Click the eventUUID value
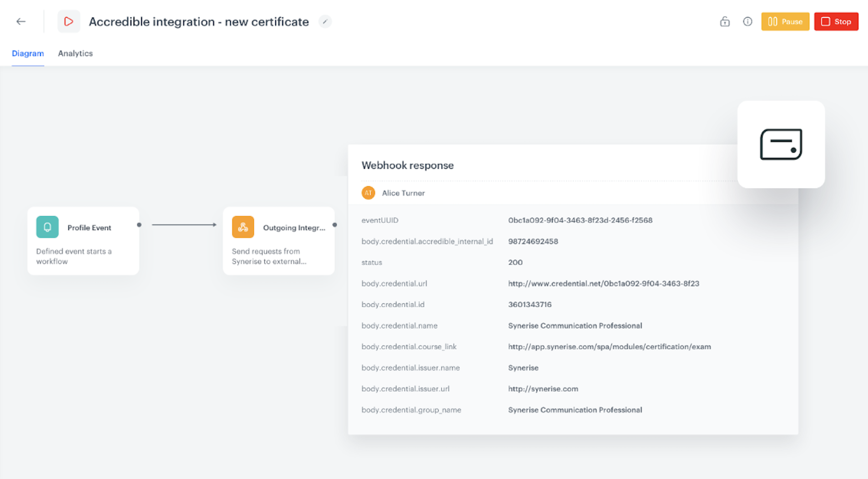Viewport: 868px width, 479px height. (580, 220)
